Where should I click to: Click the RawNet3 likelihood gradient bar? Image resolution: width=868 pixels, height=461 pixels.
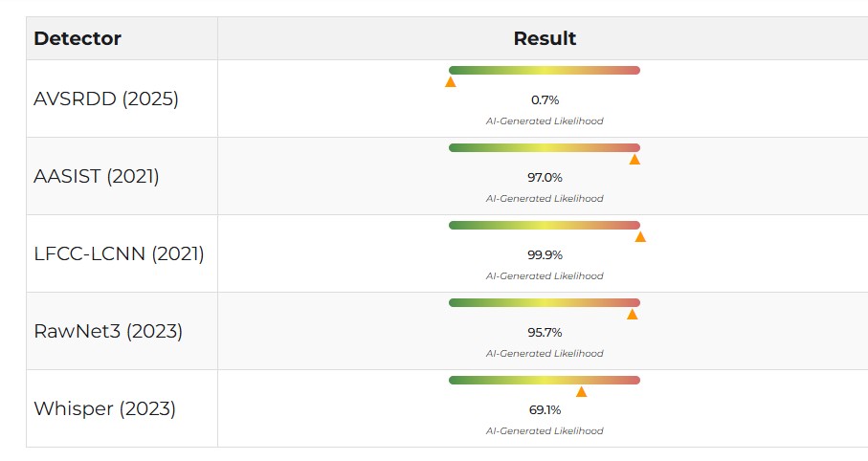click(544, 302)
